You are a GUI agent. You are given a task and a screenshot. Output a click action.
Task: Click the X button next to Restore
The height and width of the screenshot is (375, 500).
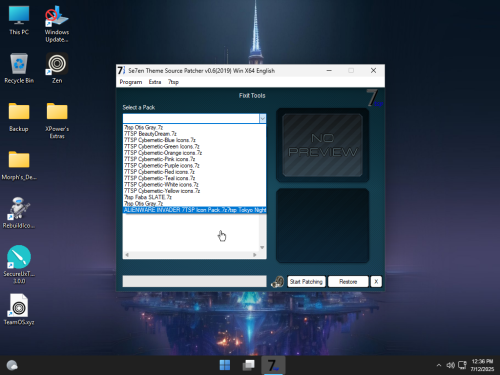(x=376, y=282)
